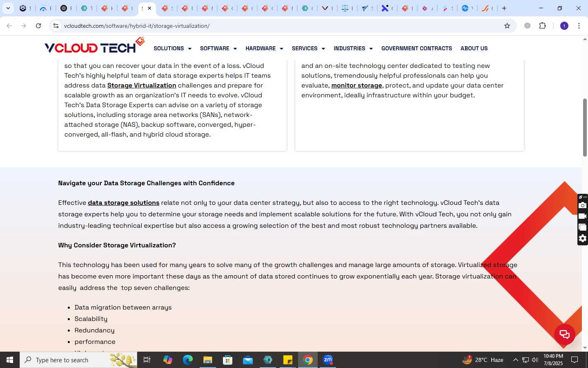Open Task View on the taskbar
Viewport: 588px width, 368px height.
147,360
